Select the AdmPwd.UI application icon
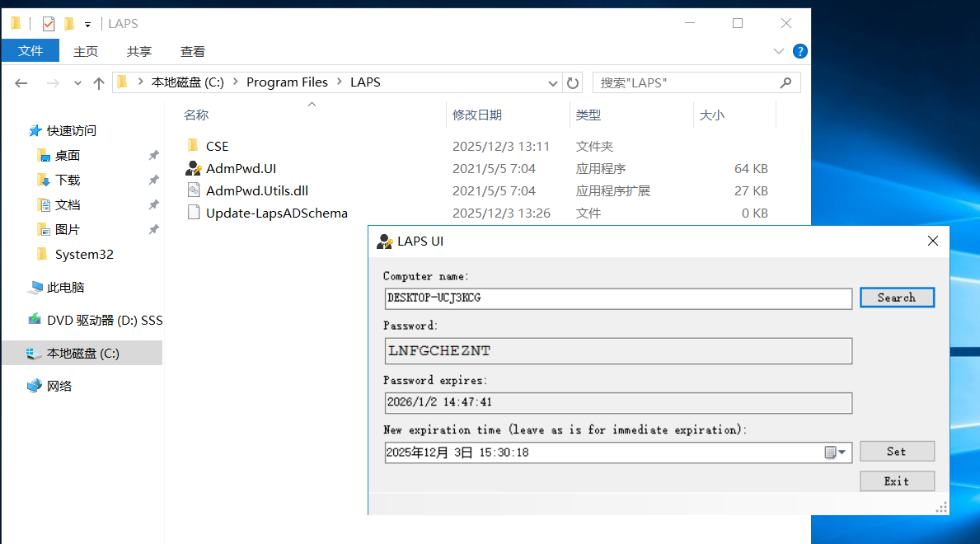Viewport: 980px width, 544px height. coord(193,168)
